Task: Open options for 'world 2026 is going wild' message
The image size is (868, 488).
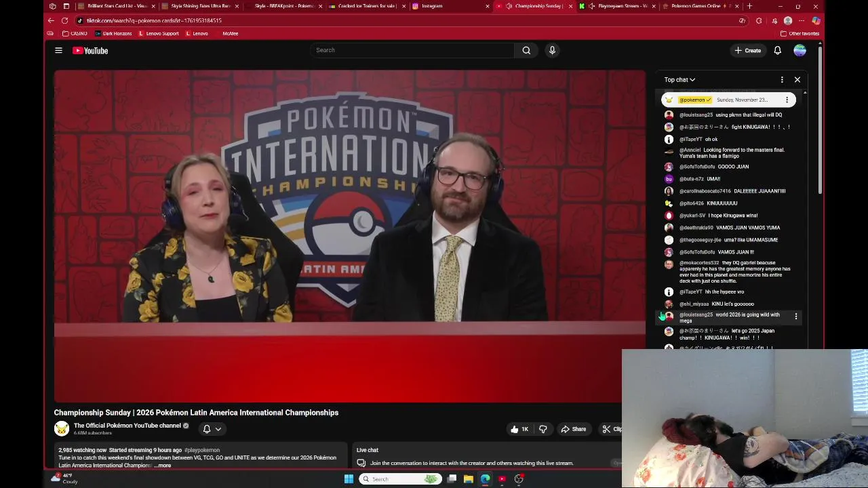Action: point(796,317)
